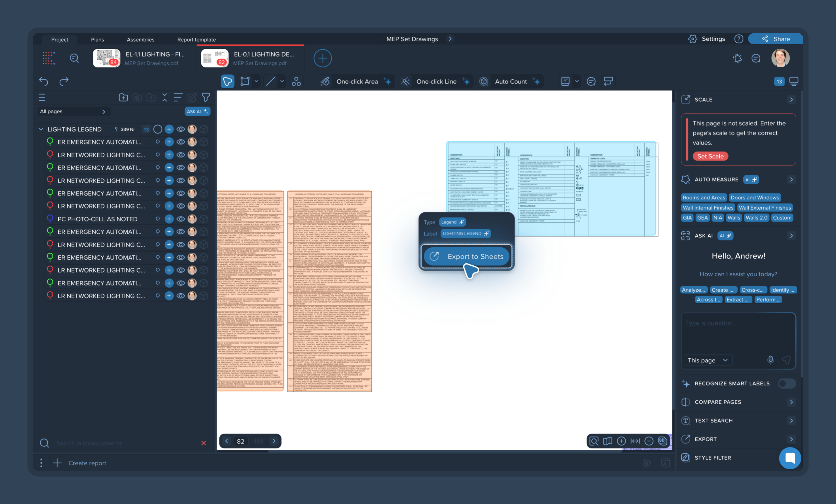836x504 pixels.
Task: Switch to the Assemblies tab
Action: coord(140,39)
